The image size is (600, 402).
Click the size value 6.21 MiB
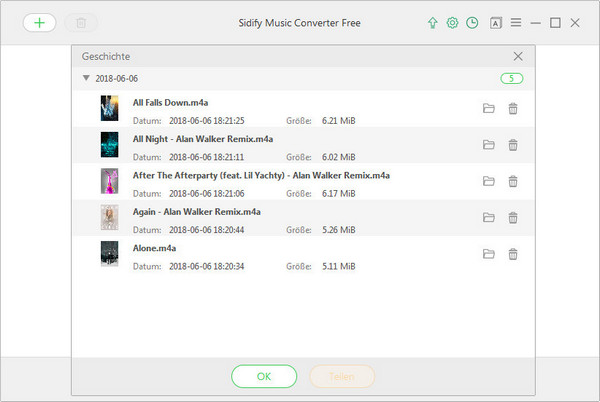click(339, 121)
